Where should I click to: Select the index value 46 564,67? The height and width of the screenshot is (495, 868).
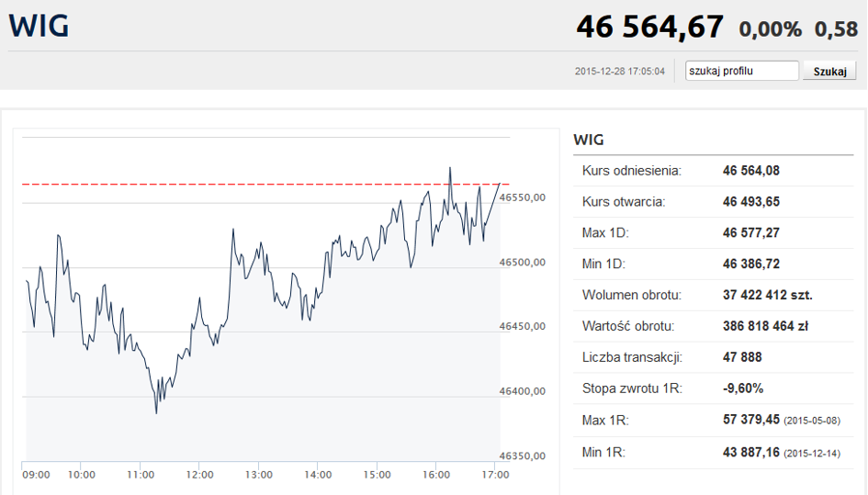[650, 27]
